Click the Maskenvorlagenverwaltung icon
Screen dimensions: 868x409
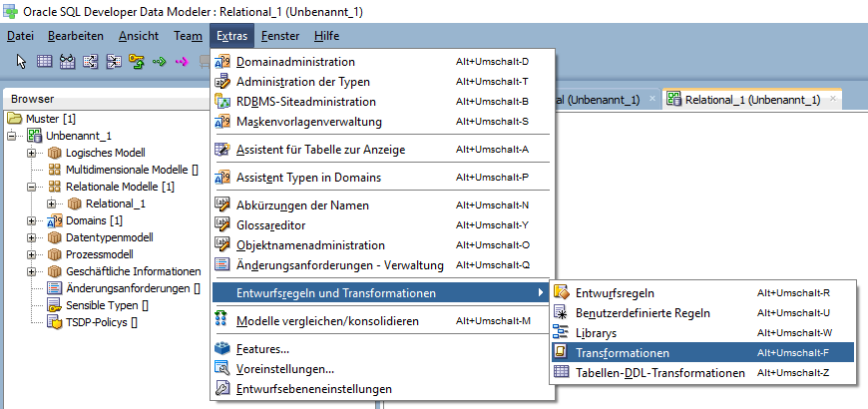[x=221, y=122]
